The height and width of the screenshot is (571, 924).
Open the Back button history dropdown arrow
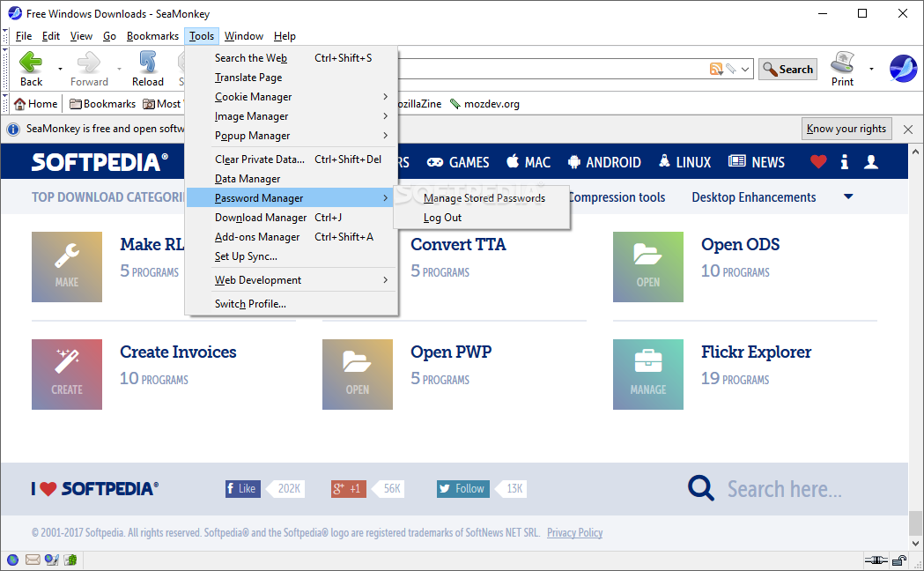point(60,69)
